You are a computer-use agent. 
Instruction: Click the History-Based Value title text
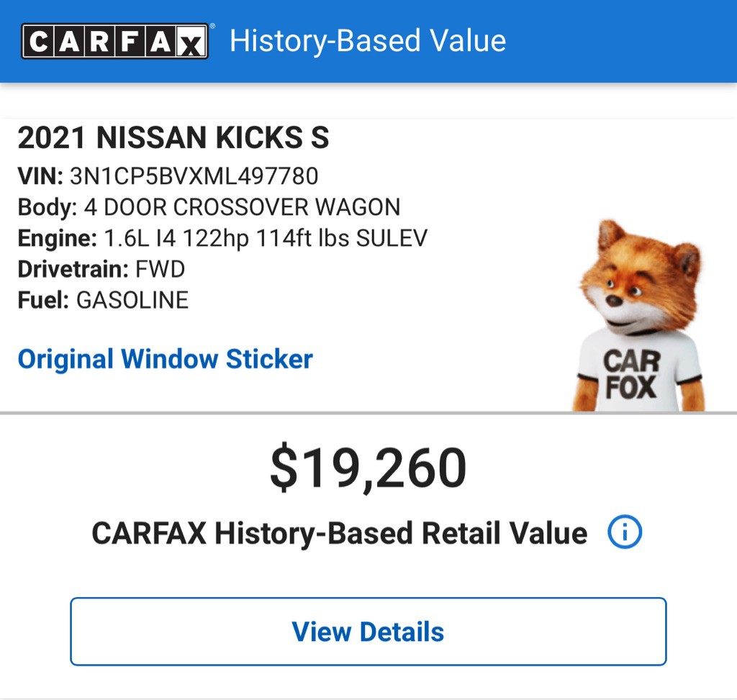click(368, 41)
